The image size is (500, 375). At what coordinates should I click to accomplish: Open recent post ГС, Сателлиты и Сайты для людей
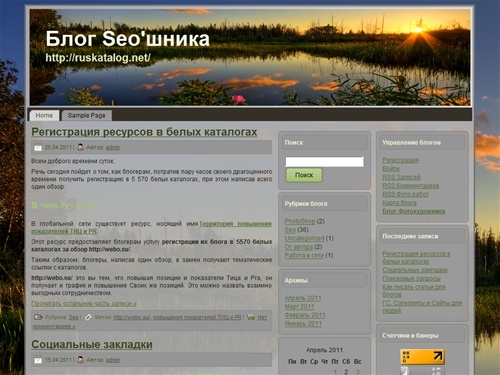coord(422,307)
